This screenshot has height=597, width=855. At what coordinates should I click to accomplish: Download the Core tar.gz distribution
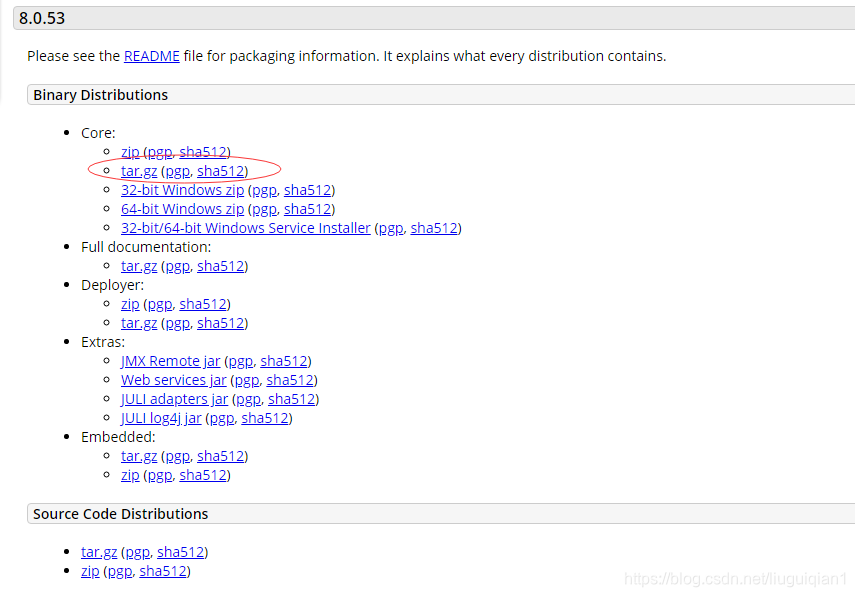click(139, 171)
